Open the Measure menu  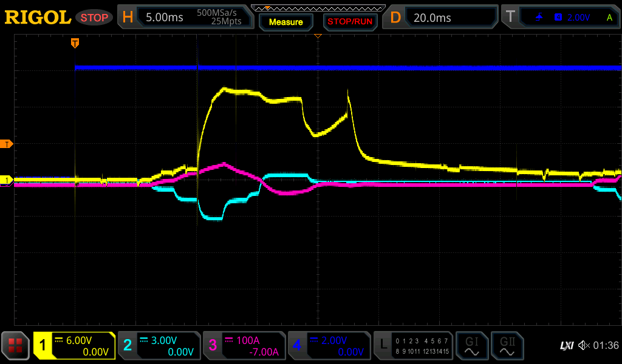click(285, 22)
